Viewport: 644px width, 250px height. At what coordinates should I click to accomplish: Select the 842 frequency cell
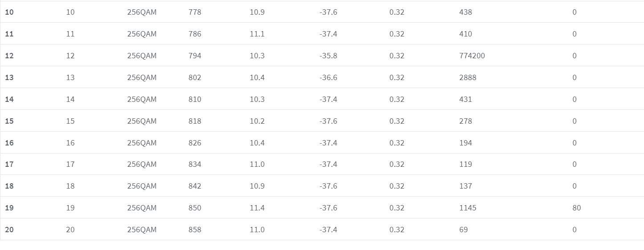[194, 186]
